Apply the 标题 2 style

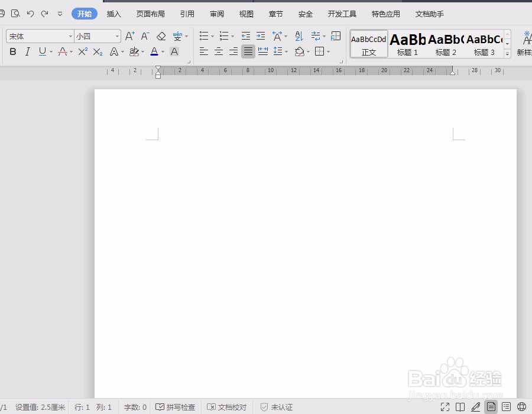[446, 44]
